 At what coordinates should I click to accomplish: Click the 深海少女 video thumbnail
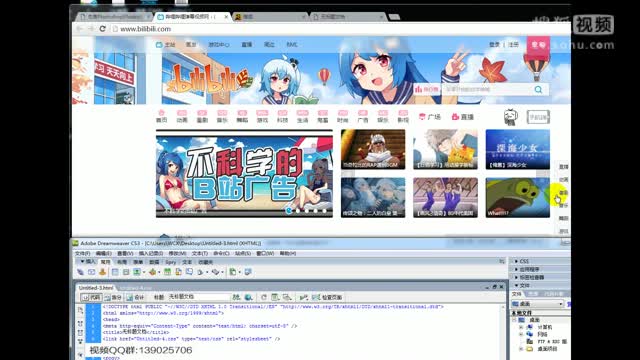tap(518, 149)
